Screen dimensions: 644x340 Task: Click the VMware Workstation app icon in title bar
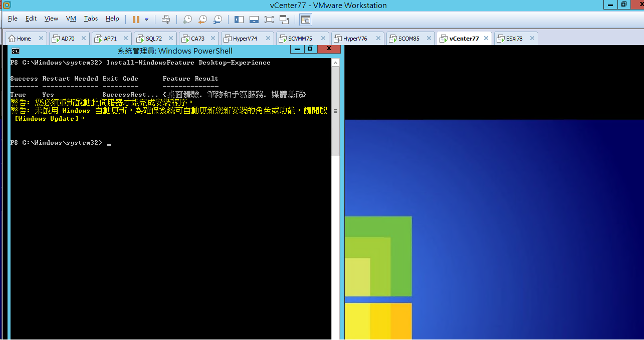pyautogui.click(x=7, y=5)
